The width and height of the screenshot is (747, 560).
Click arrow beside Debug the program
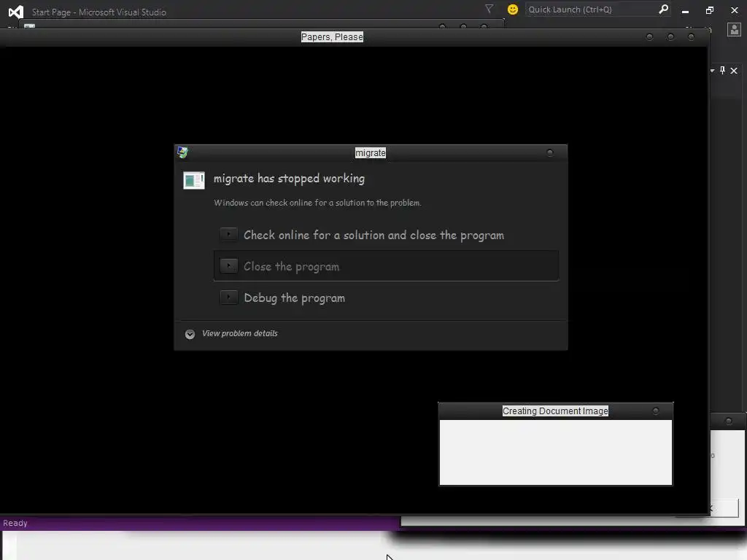point(228,297)
